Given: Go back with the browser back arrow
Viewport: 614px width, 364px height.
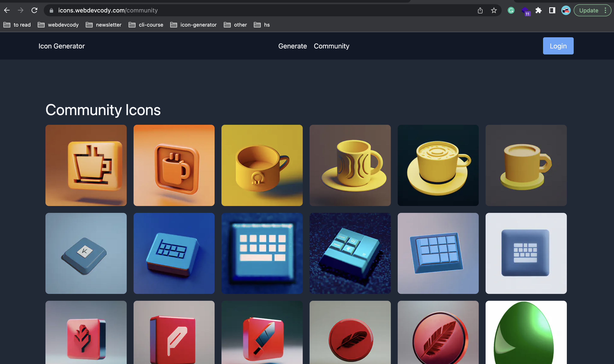Looking at the screenshot, I should tap(7, 10).
